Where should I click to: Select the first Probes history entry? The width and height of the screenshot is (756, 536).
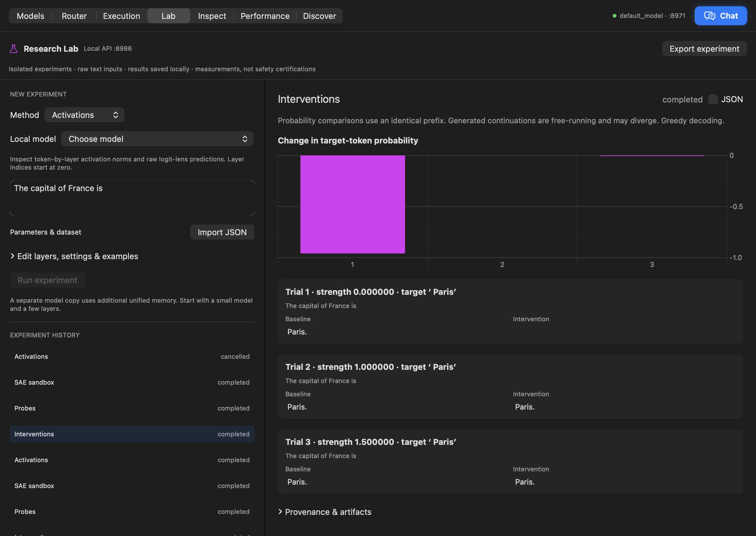pos(132,408)
